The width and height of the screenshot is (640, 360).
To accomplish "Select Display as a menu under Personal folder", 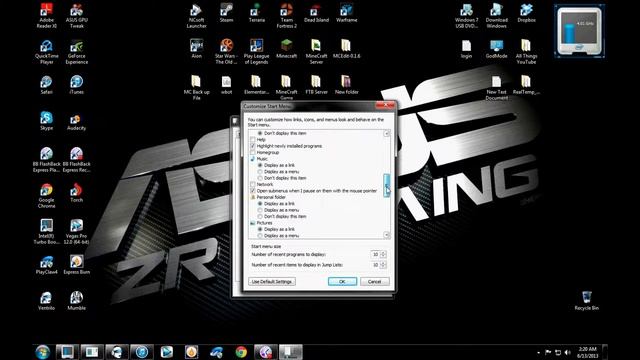I will click(x=260, y=210).
